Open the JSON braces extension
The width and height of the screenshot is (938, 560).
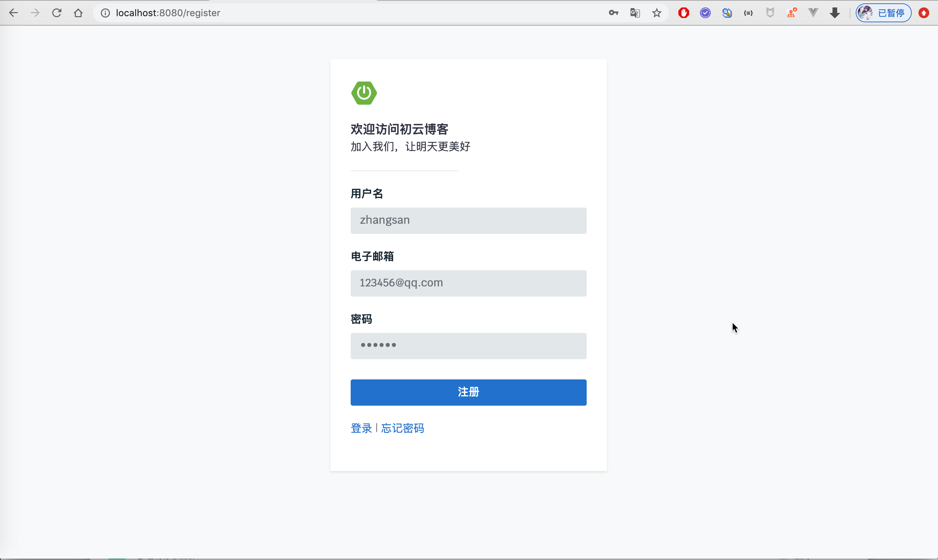tap(748, 13)
